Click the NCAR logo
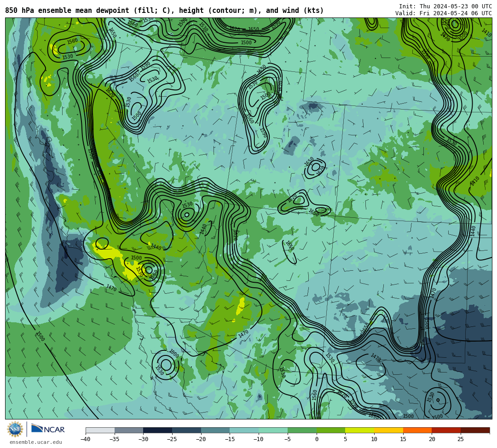This screenshot has height=448, width=497. point(48,429)
